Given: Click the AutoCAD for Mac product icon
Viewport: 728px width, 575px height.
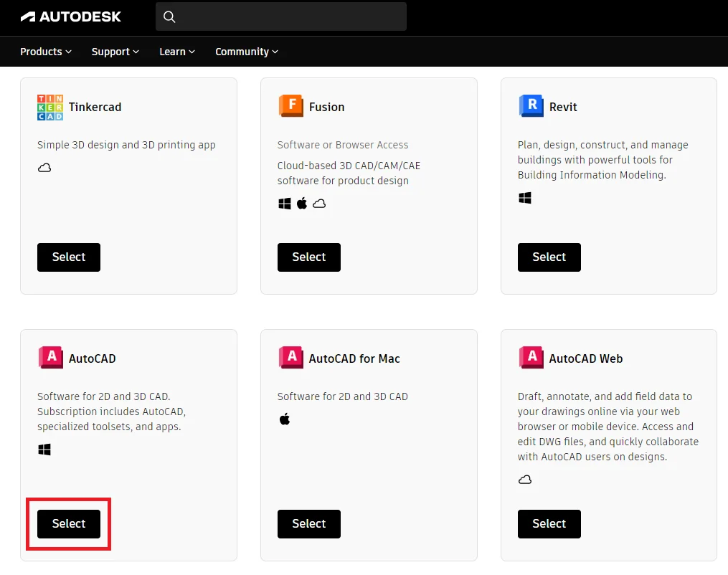Looking at the screenshot, I should [290, 357].
